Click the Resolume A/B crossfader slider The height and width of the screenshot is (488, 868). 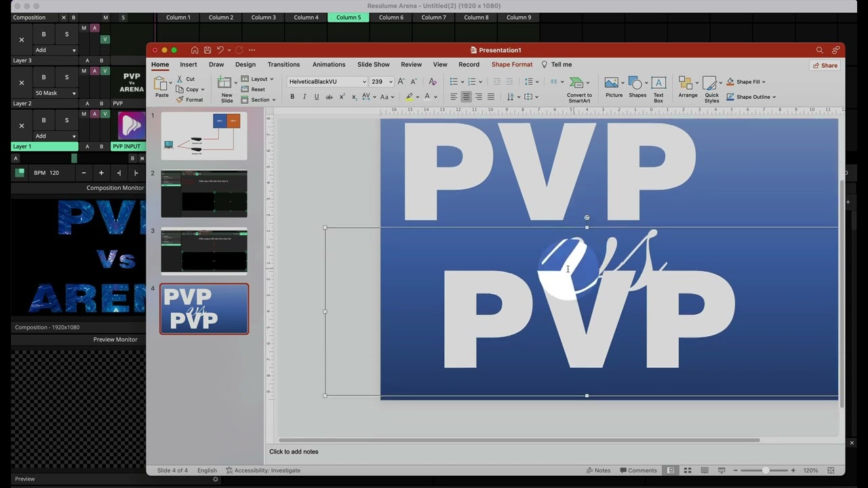pyautogui.click(x=74, y=158)
